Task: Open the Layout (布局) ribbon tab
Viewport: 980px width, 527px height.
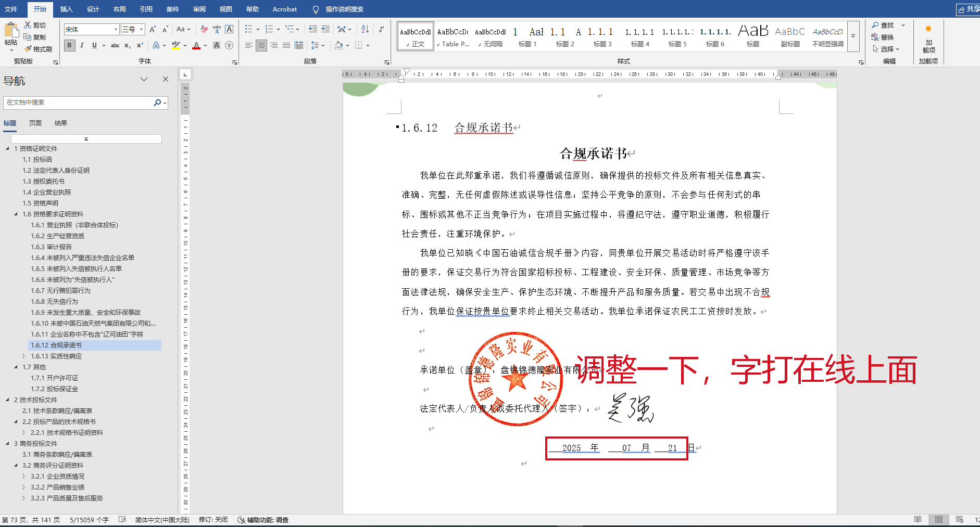Action: click(x=119, y=9)
